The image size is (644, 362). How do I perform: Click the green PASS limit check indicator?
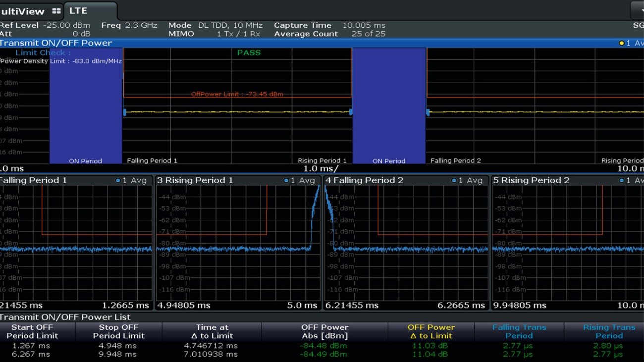[x=248, y=52]
